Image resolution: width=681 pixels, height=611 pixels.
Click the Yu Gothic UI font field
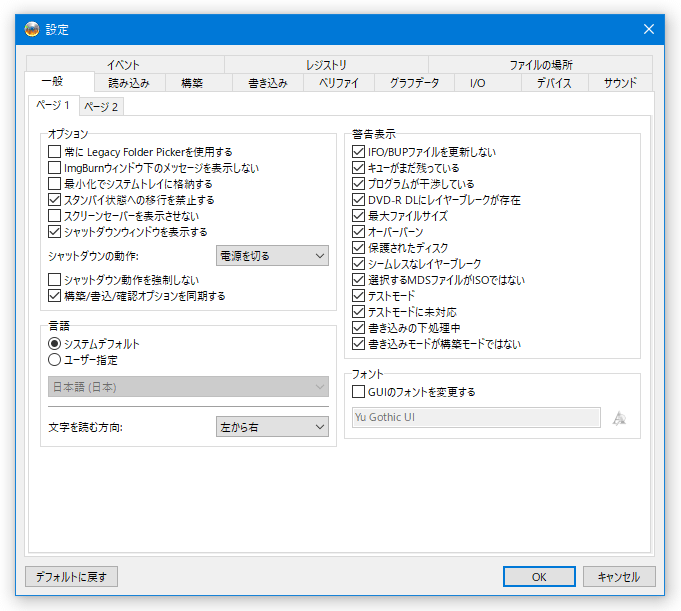point(476,417)
